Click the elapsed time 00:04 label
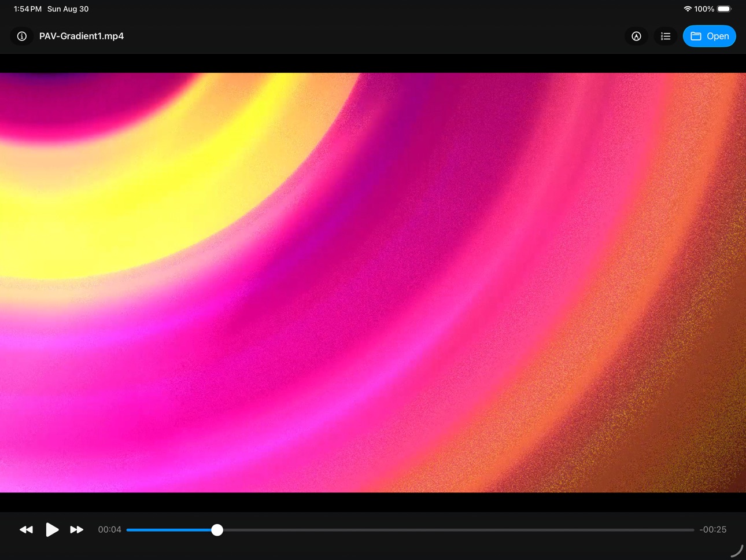Screen dimensions: 746x560 110,529
